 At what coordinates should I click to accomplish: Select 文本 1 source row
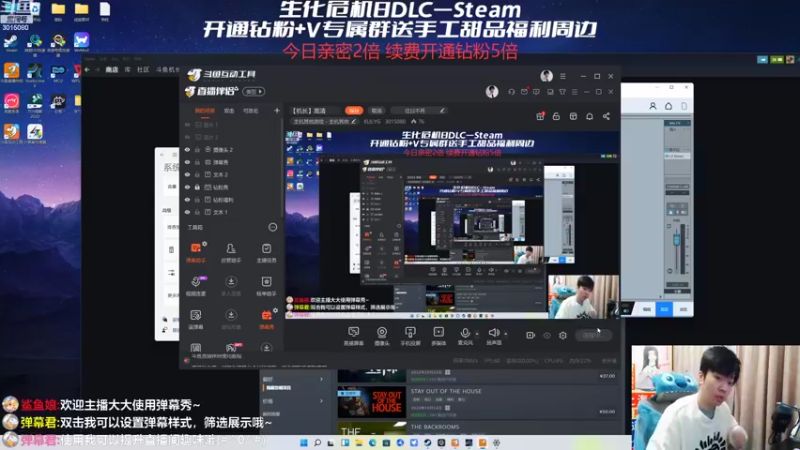click(x=231, y=212)
